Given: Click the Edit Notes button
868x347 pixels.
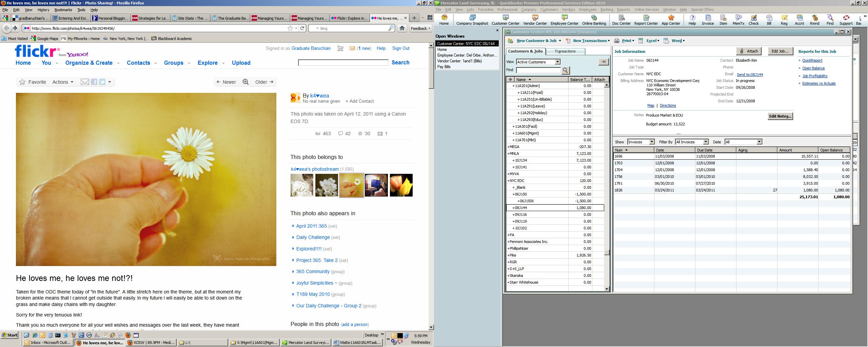Looking at the screenshot, I should point(780,116).
